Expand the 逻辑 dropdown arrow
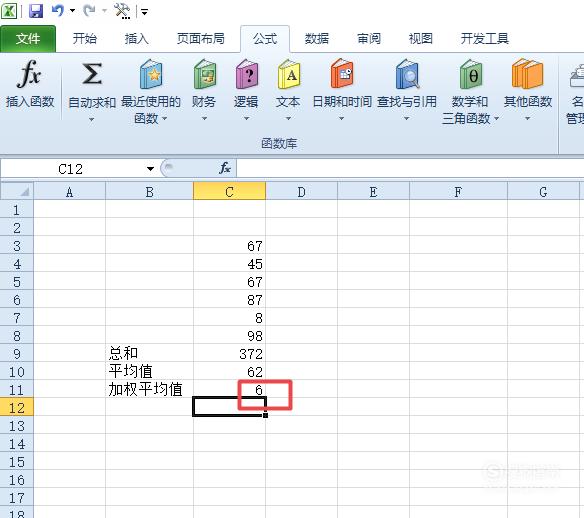Viewport: 584px width, 518px height. (246, 119)
